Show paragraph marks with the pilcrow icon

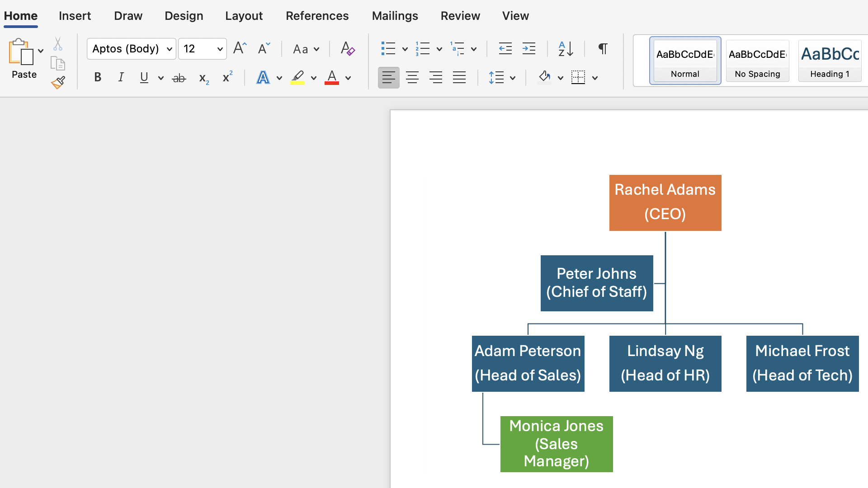(603, 48)
